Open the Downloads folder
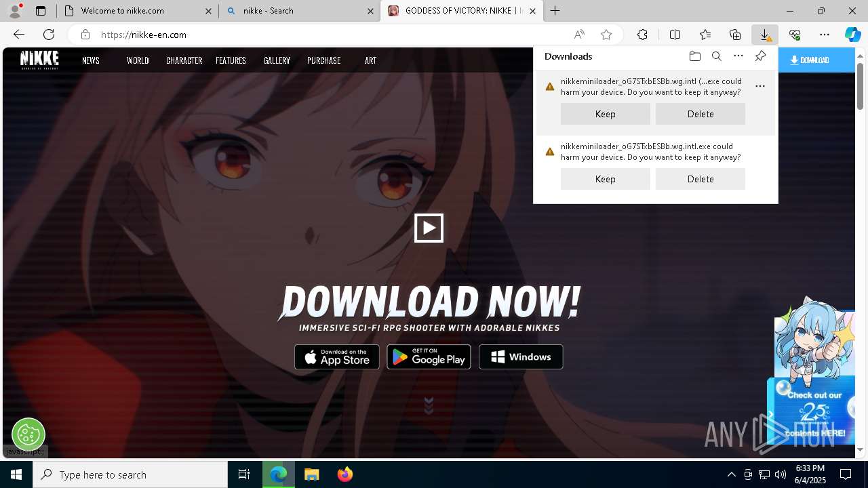 (694, 56)
